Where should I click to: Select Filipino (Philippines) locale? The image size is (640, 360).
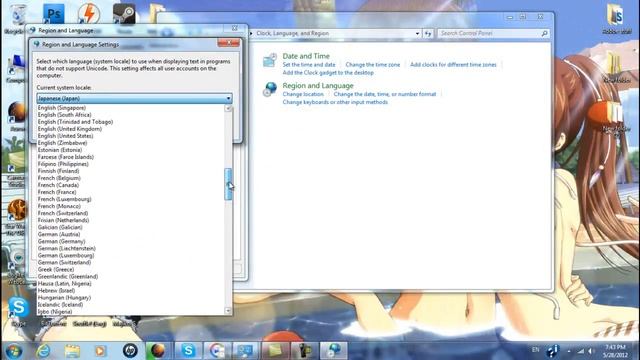(63, 164)
